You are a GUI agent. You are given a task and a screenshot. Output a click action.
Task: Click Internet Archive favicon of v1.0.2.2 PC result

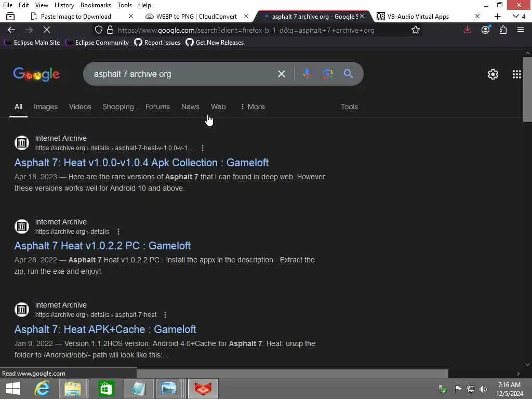coord(22,227)
